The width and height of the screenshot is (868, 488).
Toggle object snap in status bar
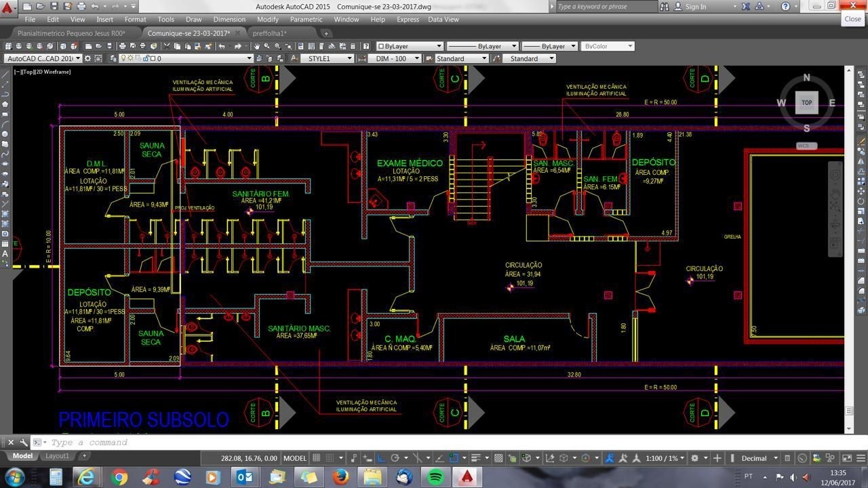pos(454,458)
